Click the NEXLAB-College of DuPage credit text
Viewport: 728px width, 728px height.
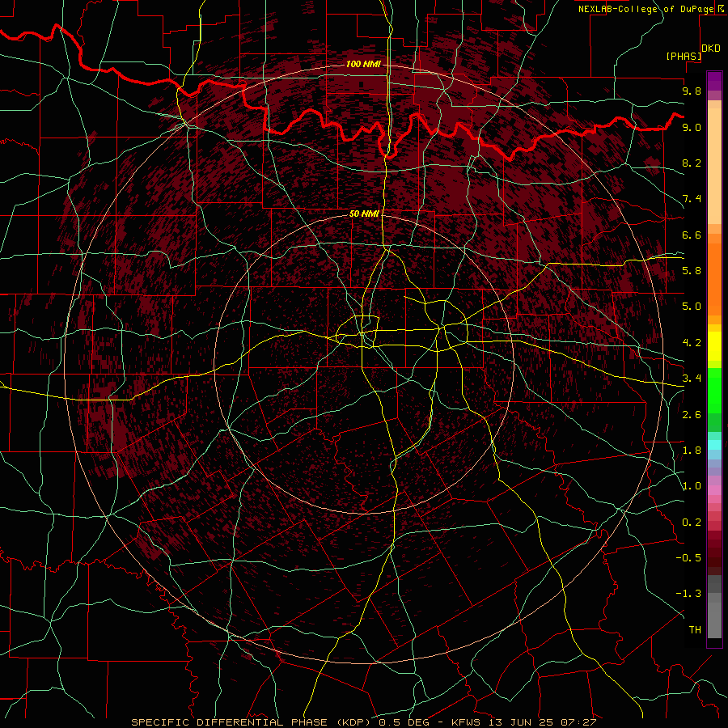click(645, 9)
